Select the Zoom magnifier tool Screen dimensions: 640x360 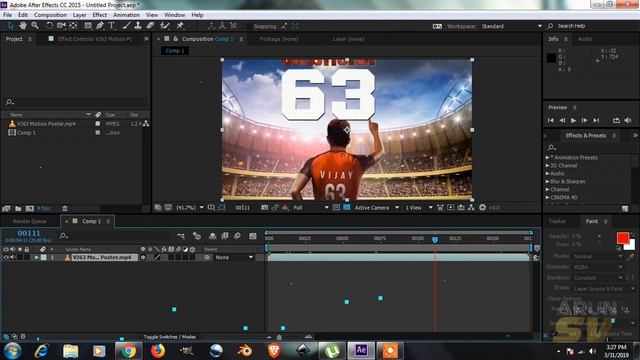click(x=35, y=26)
